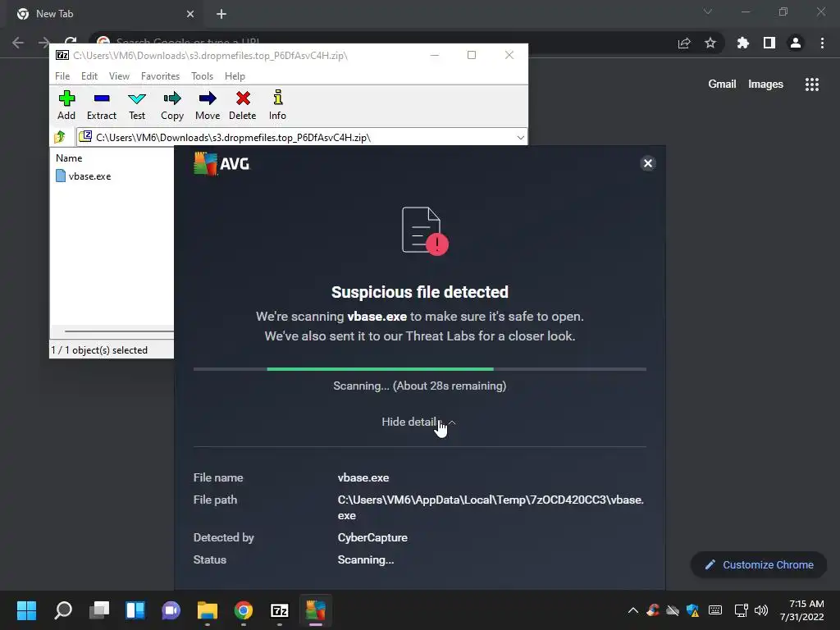Click Chrome back arrow
The height and width of the screenshot is (630, 840).
pyautogui.click(x=18, y=43)
